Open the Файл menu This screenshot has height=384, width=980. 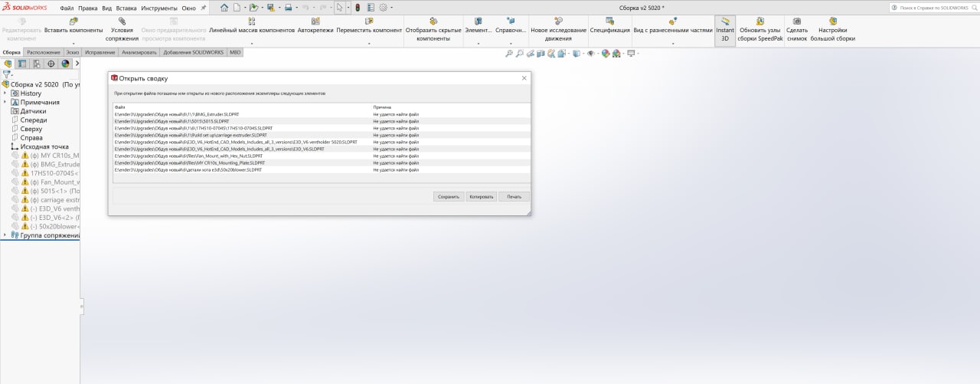click(67, 8)
